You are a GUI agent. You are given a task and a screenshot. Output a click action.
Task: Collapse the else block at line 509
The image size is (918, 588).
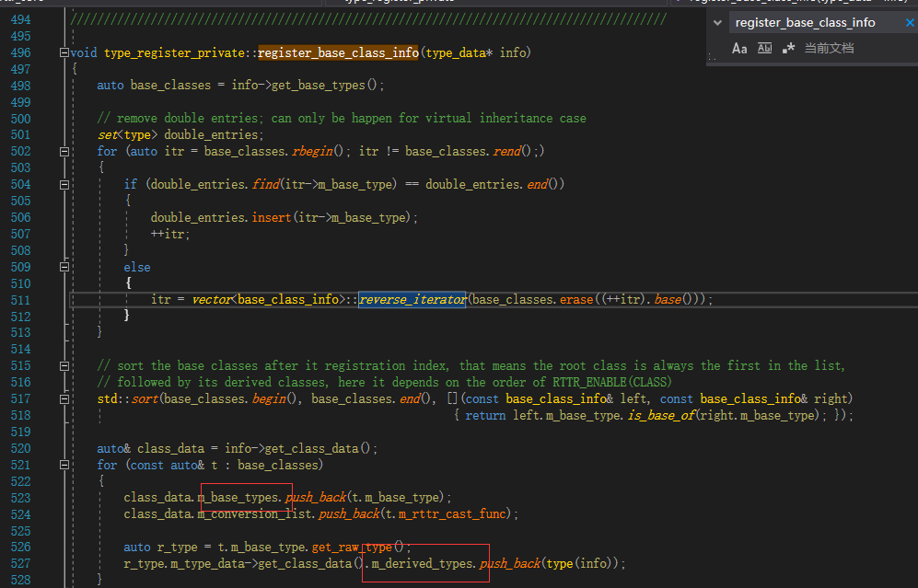click(63, 266)
